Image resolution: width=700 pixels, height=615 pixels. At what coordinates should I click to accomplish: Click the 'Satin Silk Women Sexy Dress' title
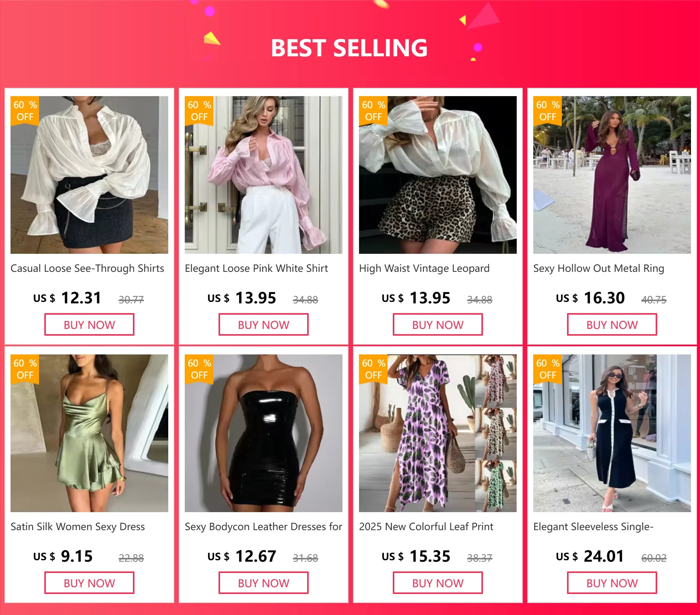[78, 527]
